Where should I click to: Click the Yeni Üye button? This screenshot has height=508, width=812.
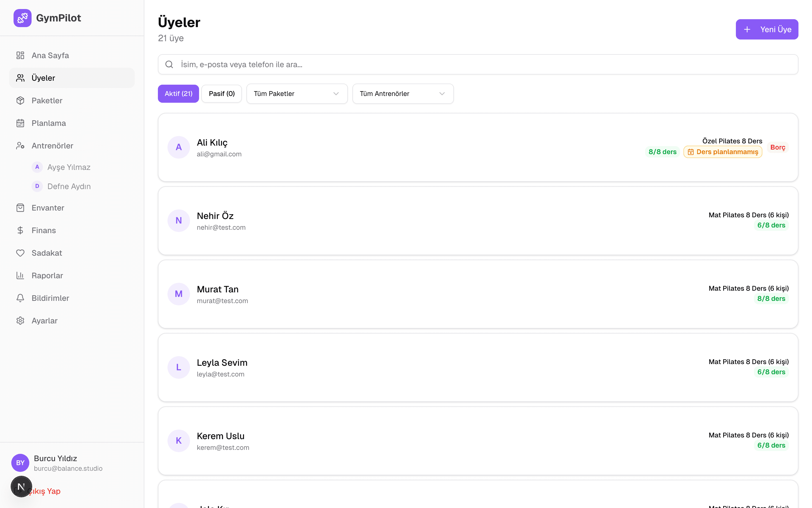[767, 30]
